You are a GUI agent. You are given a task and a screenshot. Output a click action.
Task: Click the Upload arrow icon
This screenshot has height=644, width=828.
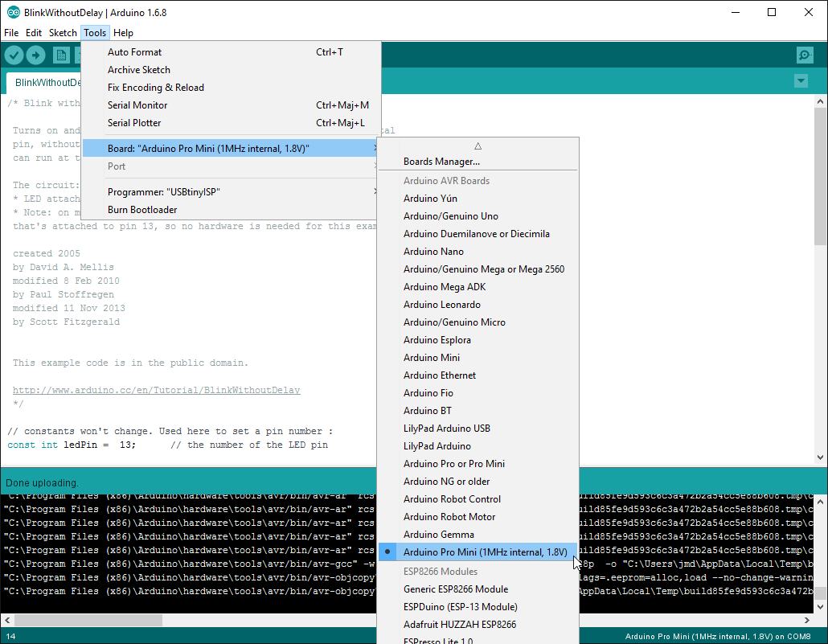click(x=36, y=55)
